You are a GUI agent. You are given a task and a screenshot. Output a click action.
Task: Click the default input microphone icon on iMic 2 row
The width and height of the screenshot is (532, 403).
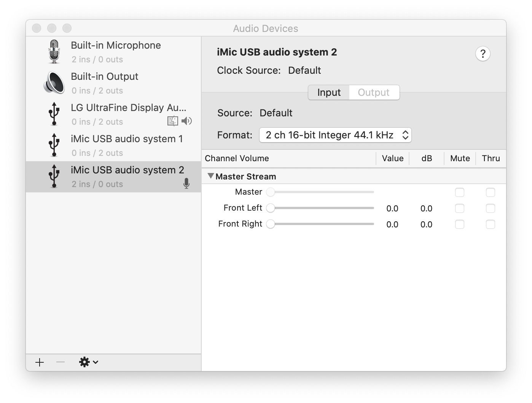pyautogui.click(x=186, y=183)
